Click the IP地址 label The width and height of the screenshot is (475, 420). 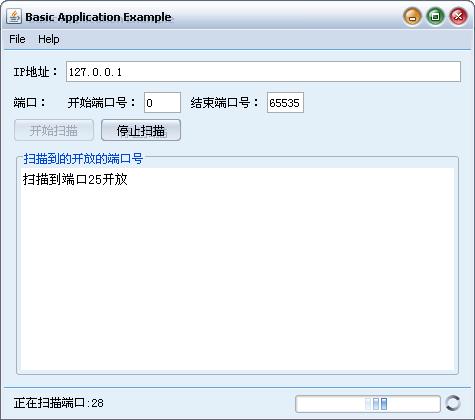[35, 72]
